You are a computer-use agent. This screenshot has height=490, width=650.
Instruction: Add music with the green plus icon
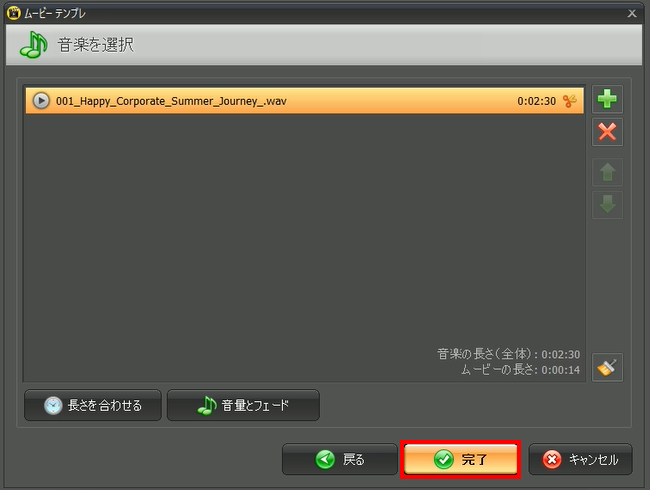click(607, 99)
